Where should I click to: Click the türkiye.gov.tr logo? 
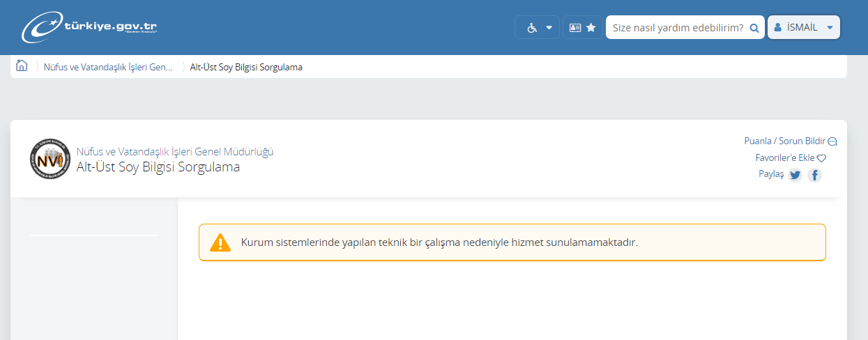[x=89, y=28]
